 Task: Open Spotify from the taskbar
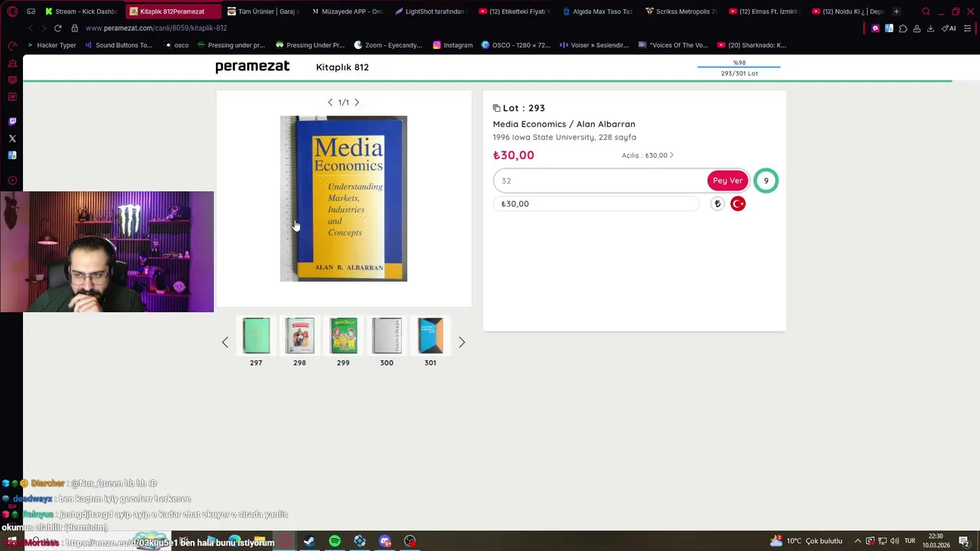click(x=335, y=541)
